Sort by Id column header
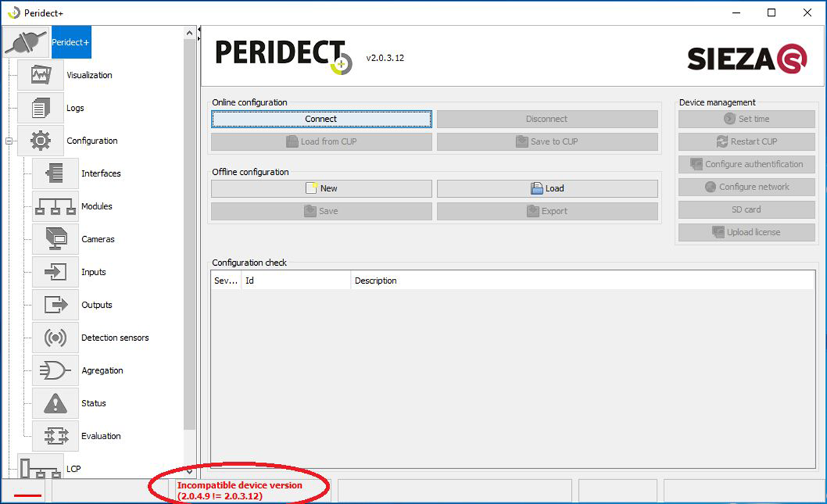This screenshot has width=827, height=504. point(296,281)
